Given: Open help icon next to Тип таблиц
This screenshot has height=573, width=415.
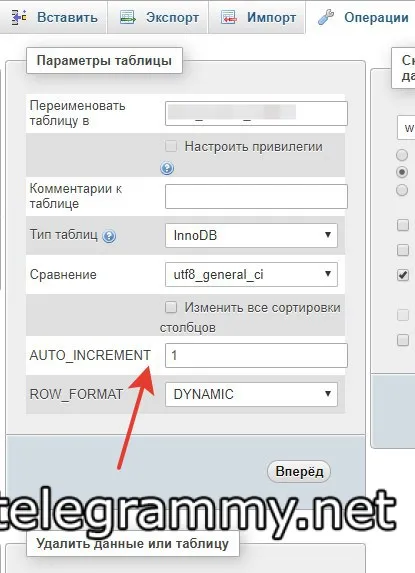Looking at the screenshot, I should [109, 236].
